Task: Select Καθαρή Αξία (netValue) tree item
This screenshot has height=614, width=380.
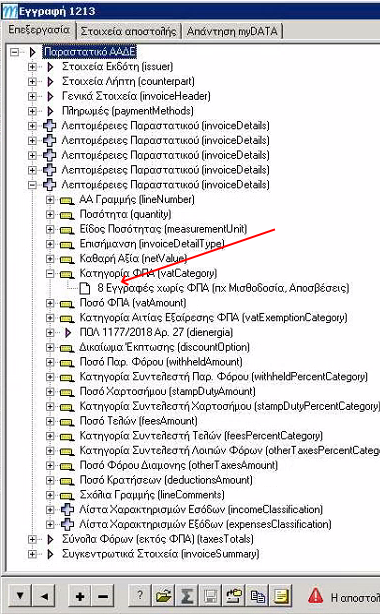Action: pyautogui.click(x=133, y=258)
